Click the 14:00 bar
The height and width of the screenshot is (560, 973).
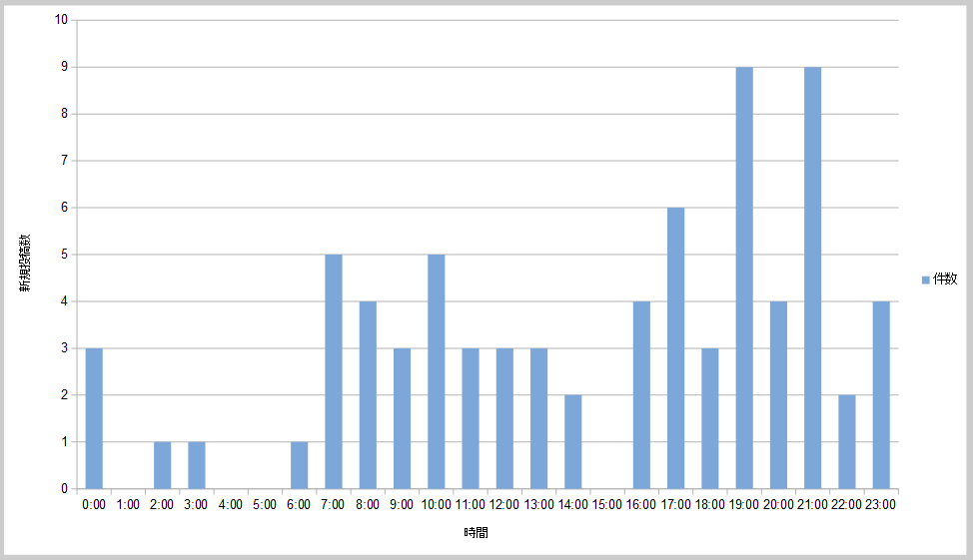coord(572,442)
